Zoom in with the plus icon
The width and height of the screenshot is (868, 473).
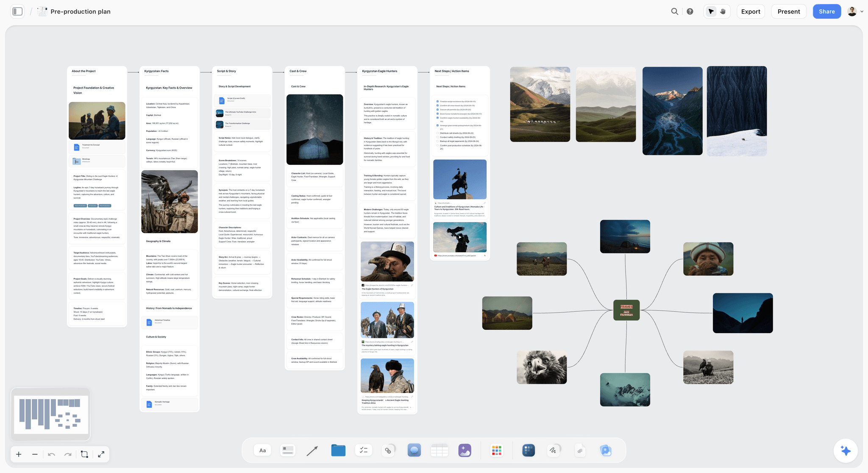(19, 454)
